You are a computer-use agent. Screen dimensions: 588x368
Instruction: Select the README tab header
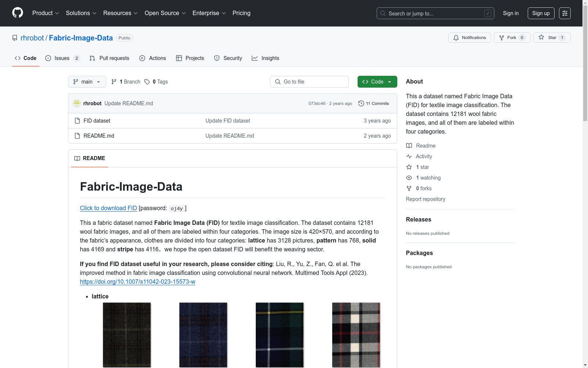90,158
